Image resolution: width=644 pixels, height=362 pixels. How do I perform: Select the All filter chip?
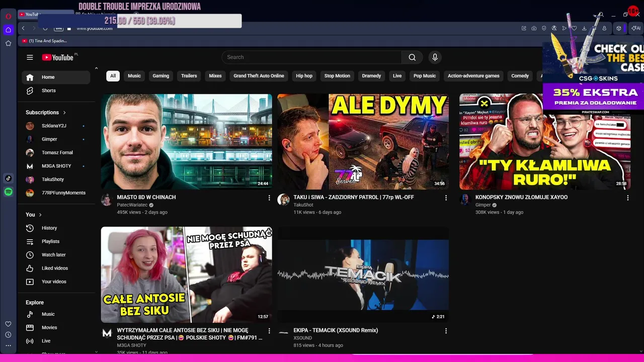click(x=113, y=76)
